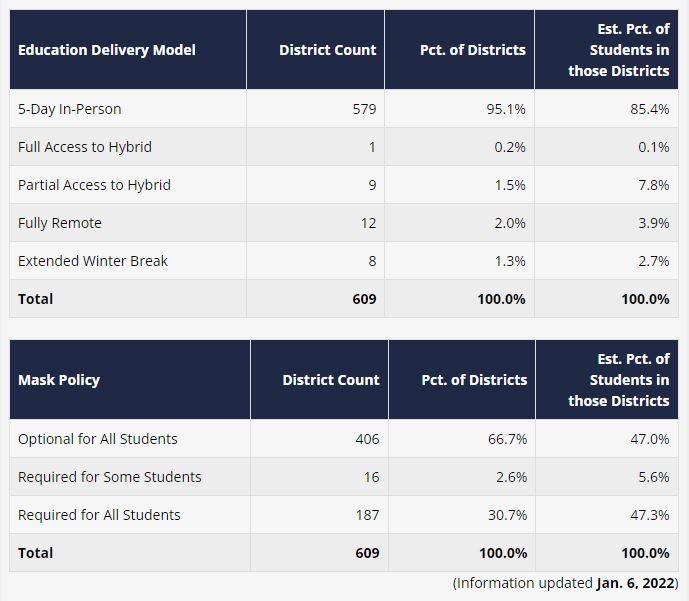Select the 30.7% percentage of districts cell
Screen dimensions: 689x601
508,515
